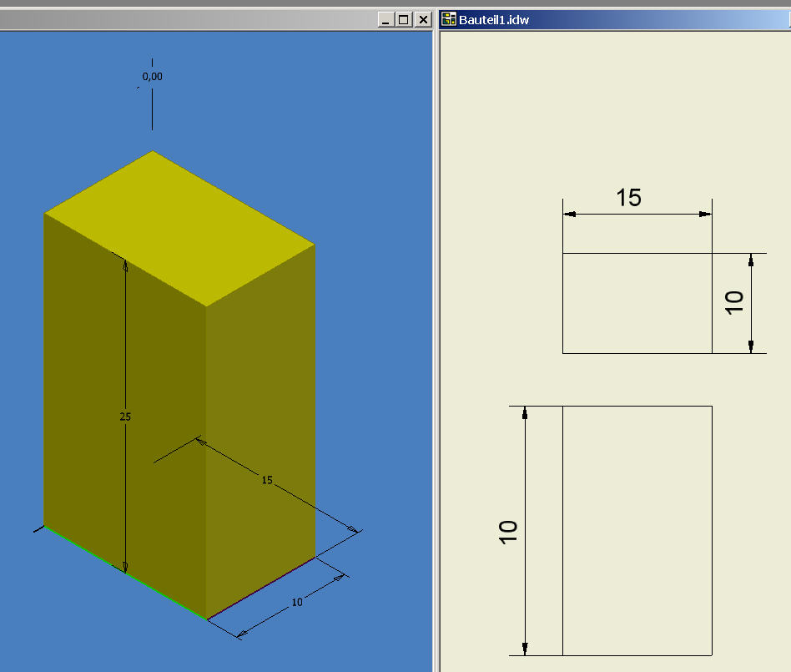
Task: Maximize the 3D model window
Action: tap(404, 20)
